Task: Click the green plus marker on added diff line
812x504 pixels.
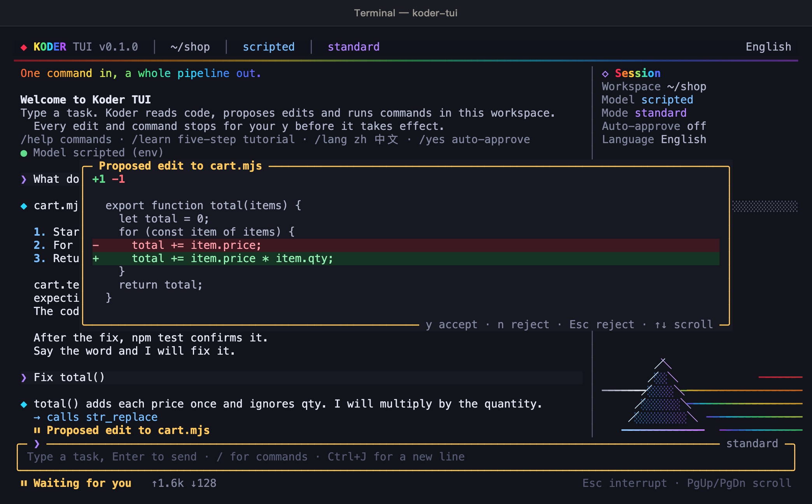Action: (96, 259)
